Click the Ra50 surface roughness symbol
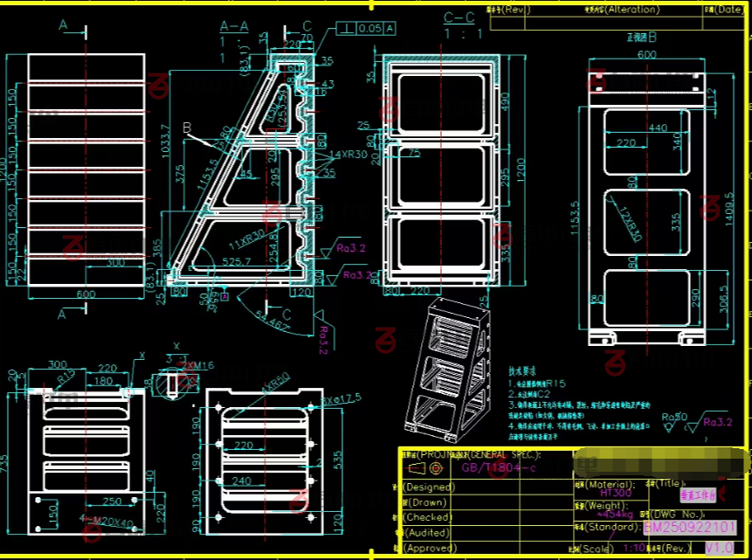This screenshot has height=560, width=752. click(x=674, y=417)
